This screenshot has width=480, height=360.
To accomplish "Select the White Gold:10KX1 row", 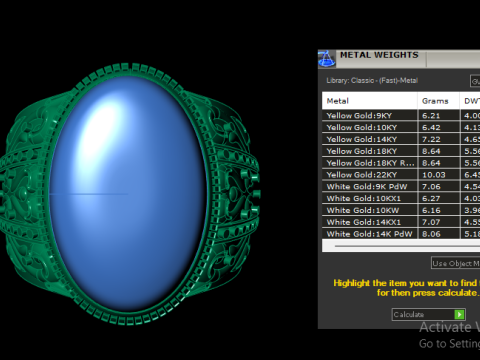I will (401, 198).
